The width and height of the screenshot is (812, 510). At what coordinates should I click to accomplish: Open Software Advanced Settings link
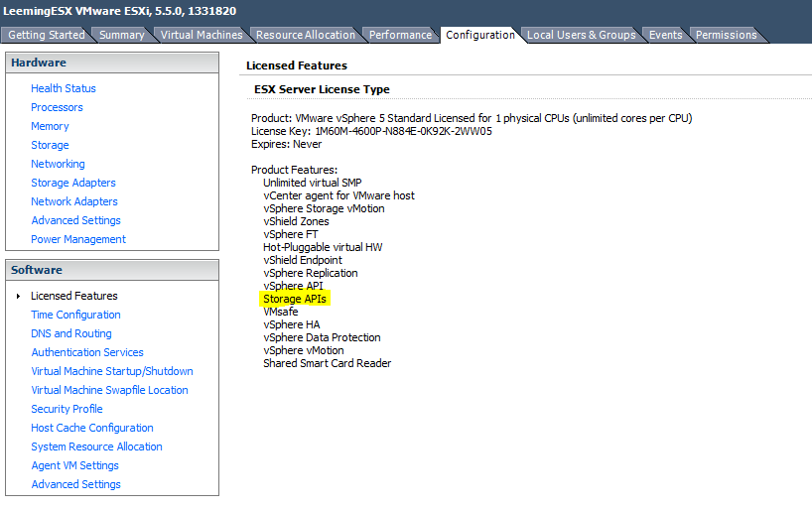point(75,484)
